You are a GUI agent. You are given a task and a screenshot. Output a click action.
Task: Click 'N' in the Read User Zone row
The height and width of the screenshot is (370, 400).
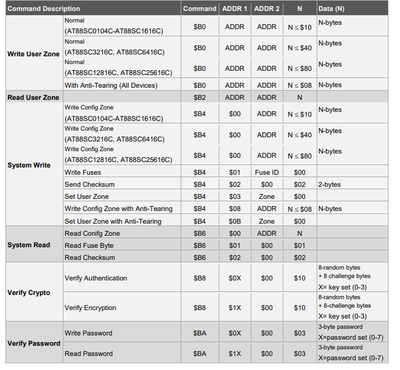point(300,98)
